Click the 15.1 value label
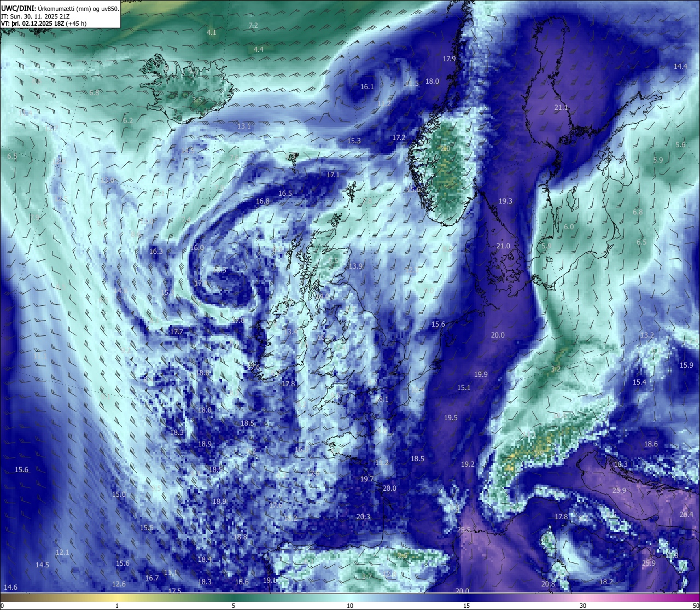Image resolution: width=700 pixels, height=610 pixels. coord(464,387)
